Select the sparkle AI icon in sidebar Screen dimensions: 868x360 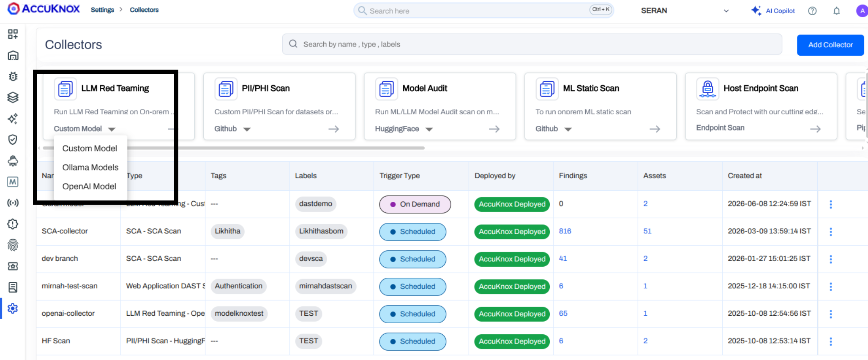(x=13, y=119)
